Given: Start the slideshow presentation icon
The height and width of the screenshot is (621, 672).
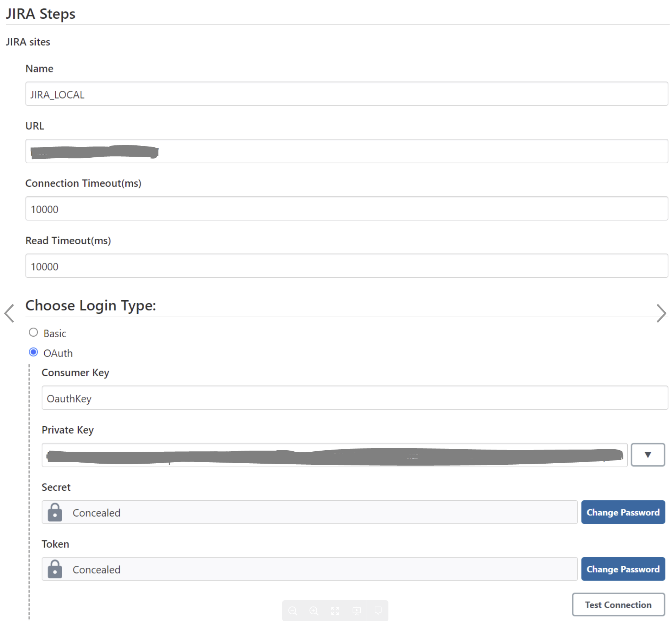Looking at the screenshot, I should [356, 611].
